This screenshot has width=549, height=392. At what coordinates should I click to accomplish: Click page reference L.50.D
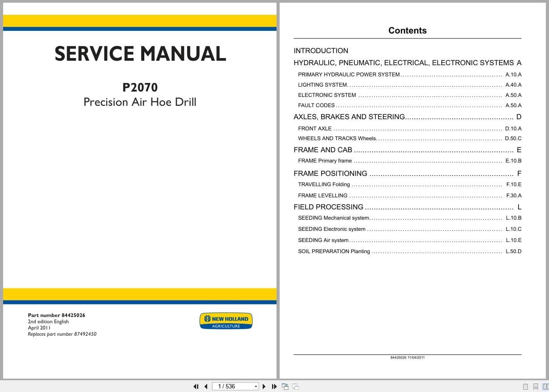(x=513, y=251)
